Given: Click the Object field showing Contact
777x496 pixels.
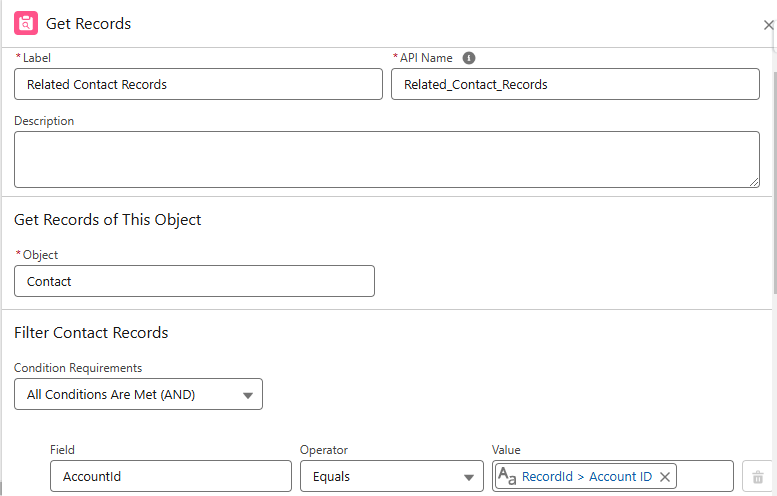Looking at the screenshot, I should [194, 281].
